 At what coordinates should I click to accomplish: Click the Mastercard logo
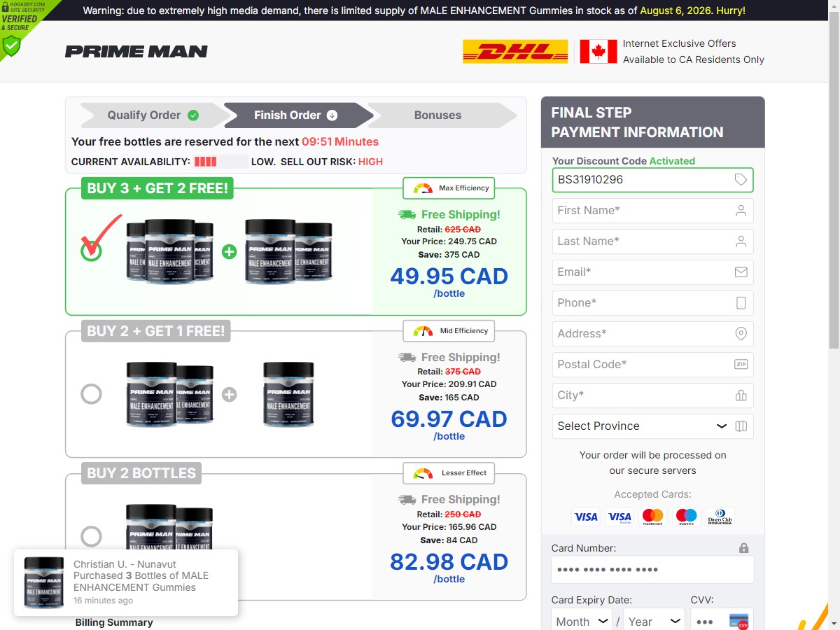pyautogui.click(x=653, y=517)
